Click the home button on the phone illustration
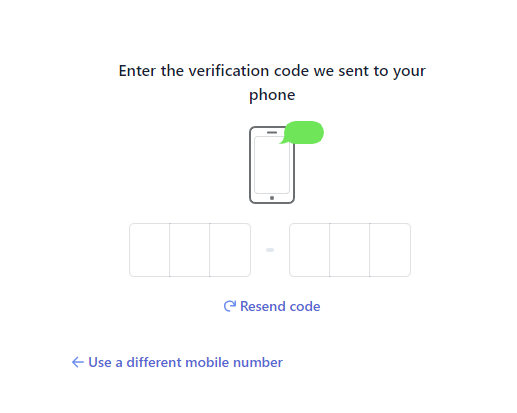This screenshot has width=517, height=413. (x=272, y=198)
